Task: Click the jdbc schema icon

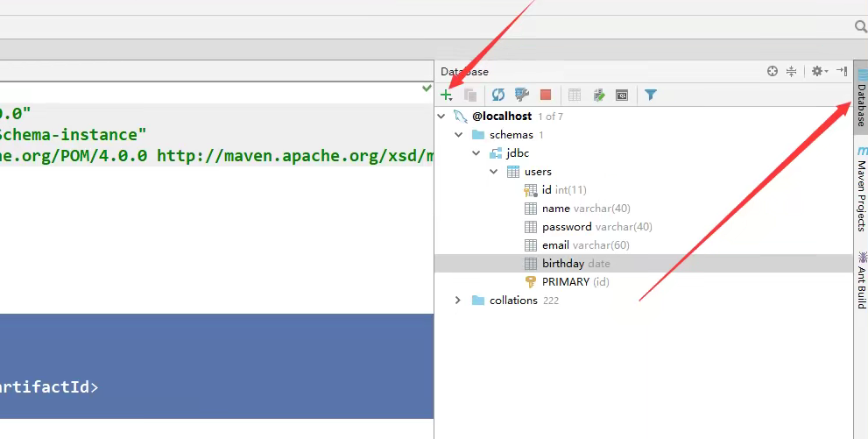Action: click(x=496, y=153)
